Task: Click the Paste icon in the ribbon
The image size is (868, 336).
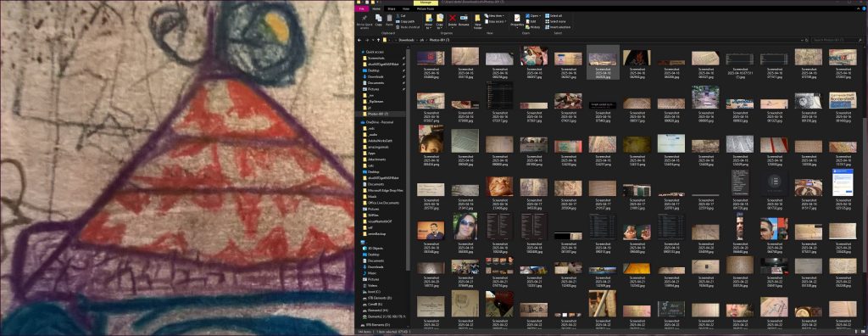Action: pyautogui.click(x=389, y=20)
